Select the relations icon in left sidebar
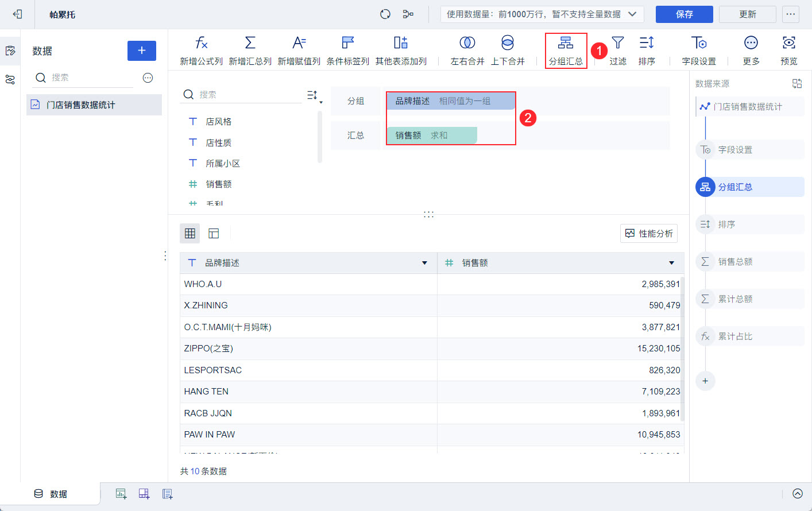Viewport: 812px width, 511px height. 10,80
